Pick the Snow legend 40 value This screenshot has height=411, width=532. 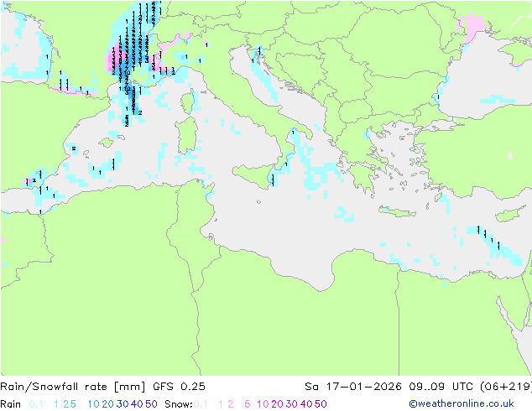(x=306, y=404)
